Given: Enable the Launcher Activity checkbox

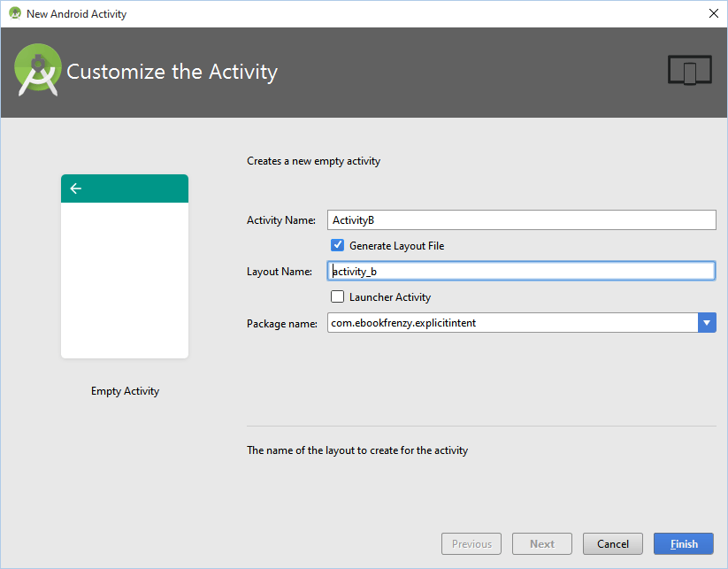Looking at the screenshot, I should [x=338, y=296].
